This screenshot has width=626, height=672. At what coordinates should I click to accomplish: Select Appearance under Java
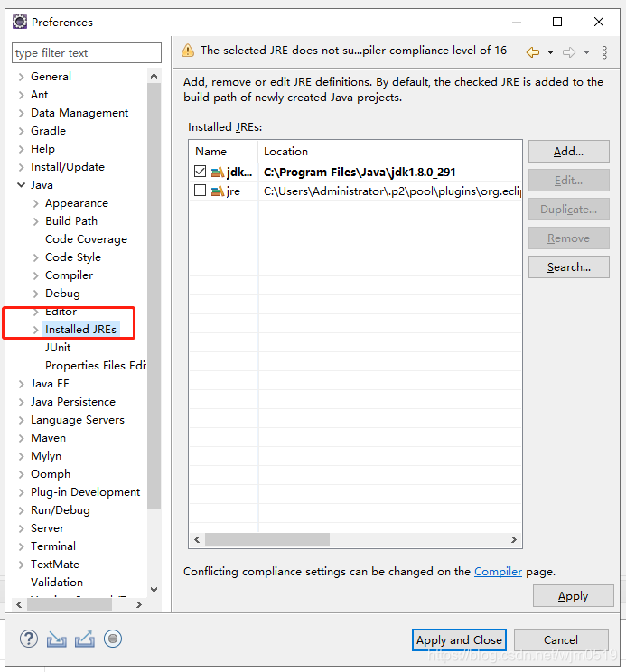point(77,203)
